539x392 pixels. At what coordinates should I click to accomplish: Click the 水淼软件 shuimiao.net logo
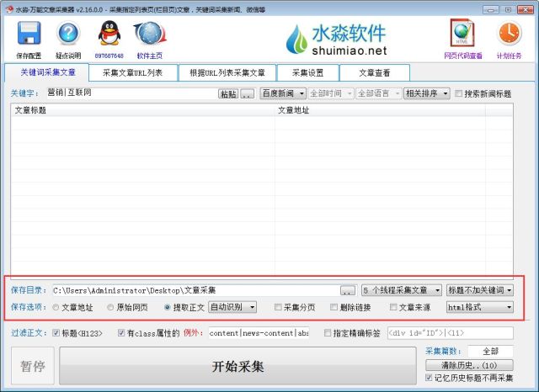point(336,40)
